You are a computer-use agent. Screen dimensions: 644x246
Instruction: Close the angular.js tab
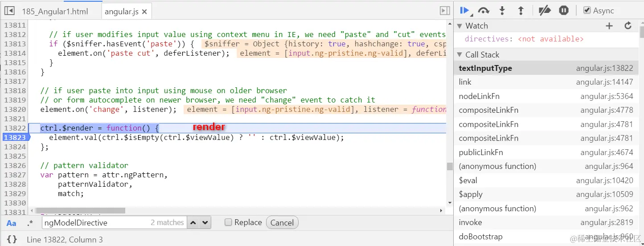point(144,12)
